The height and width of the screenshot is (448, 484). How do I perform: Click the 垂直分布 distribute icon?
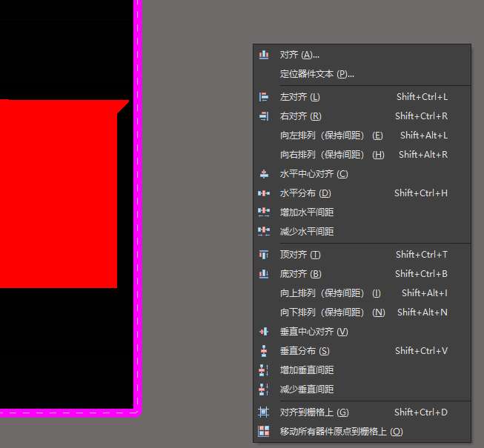coord(264,350)
